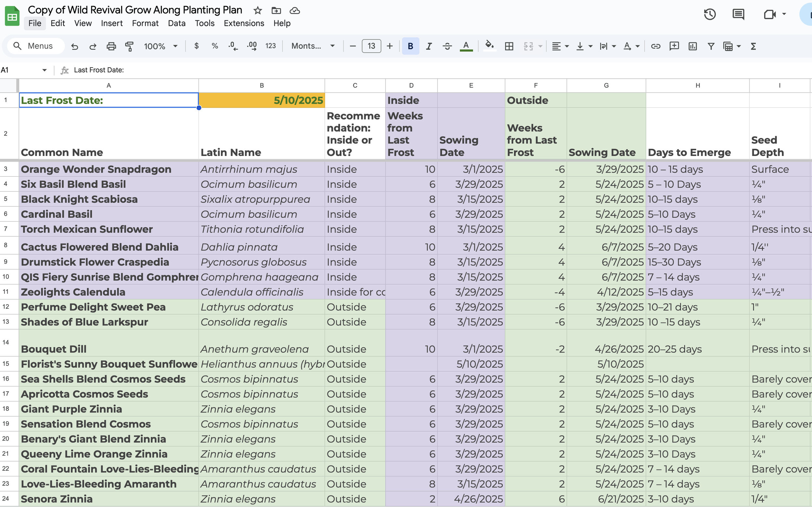Open the Borders tool
Viewport: 812px width, 507px height.
[x=509, y=46]
